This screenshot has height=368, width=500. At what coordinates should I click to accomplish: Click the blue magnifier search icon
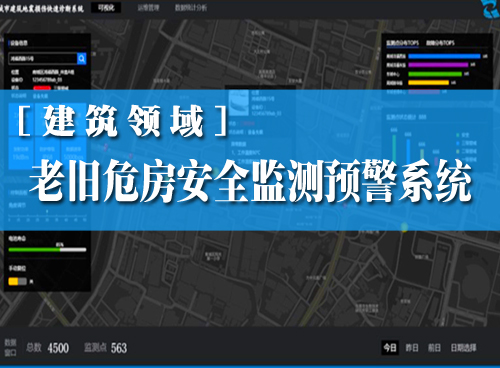[82, 59]
